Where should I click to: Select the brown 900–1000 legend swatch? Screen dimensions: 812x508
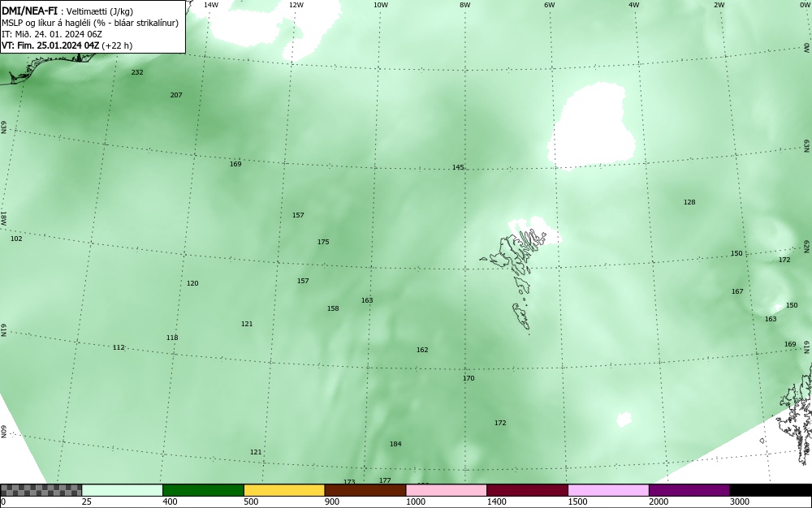click(x=365, y=490)
